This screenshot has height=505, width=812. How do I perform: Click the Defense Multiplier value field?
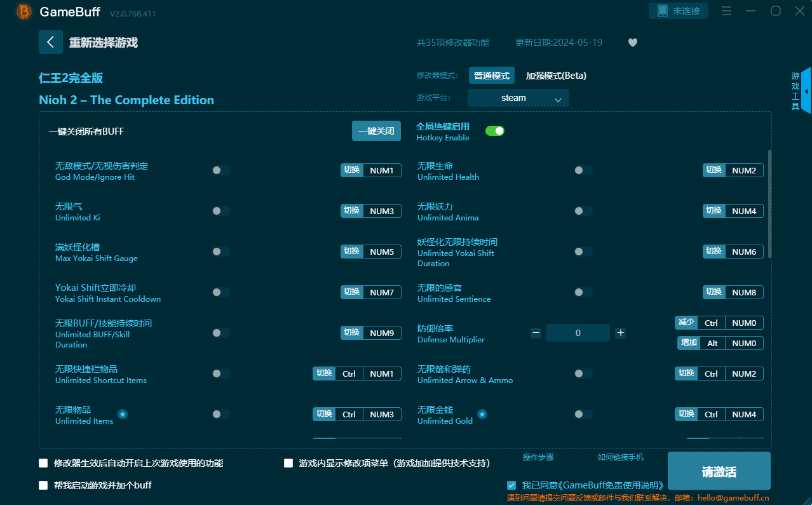(578, 333)
